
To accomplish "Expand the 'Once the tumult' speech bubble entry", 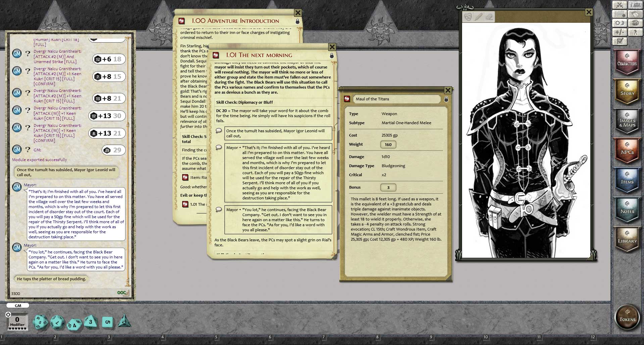I will tap(219, 131).
